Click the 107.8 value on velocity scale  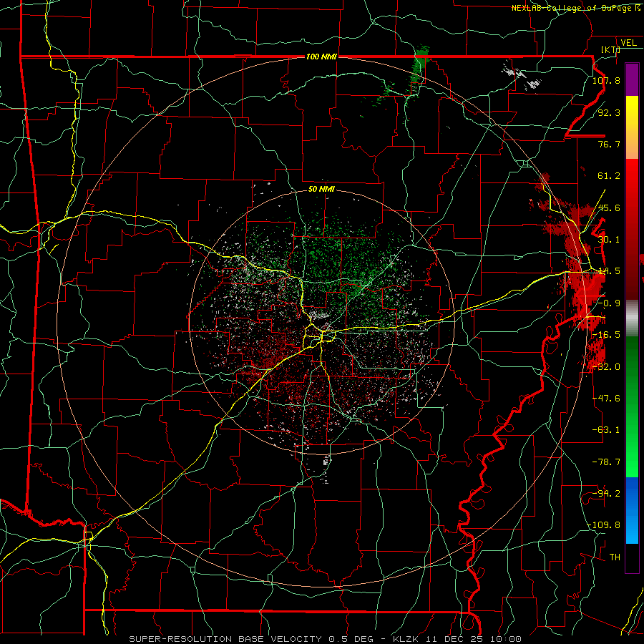click(x=606, y=80)
